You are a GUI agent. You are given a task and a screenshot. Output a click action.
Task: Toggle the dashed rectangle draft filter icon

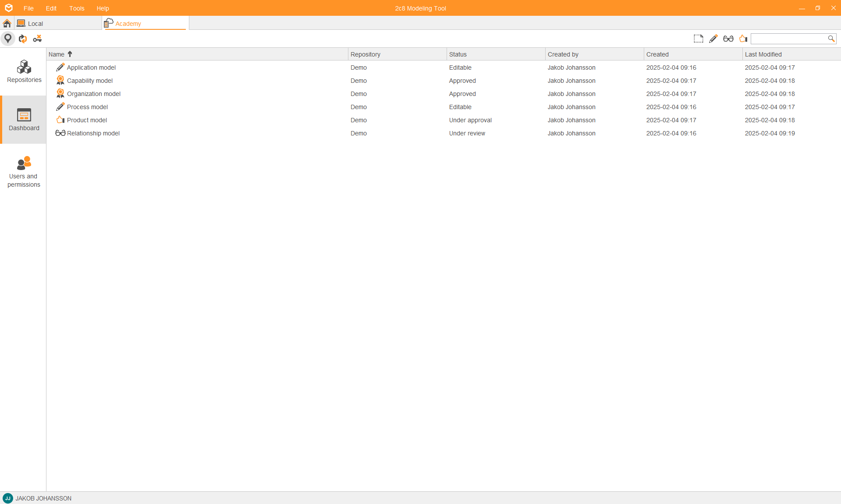699,39
